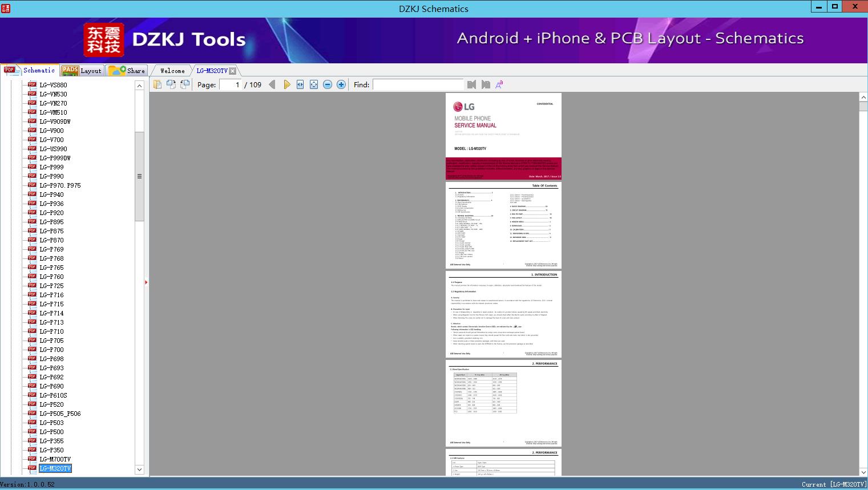The height and width of the screenshot is (490, 868).
Task: Click the match case icon
Action: [x=499, y=84]
